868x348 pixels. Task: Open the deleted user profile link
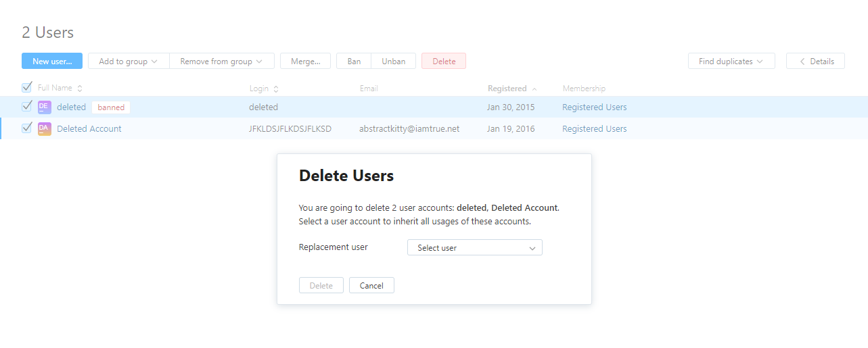click(71, 107)
